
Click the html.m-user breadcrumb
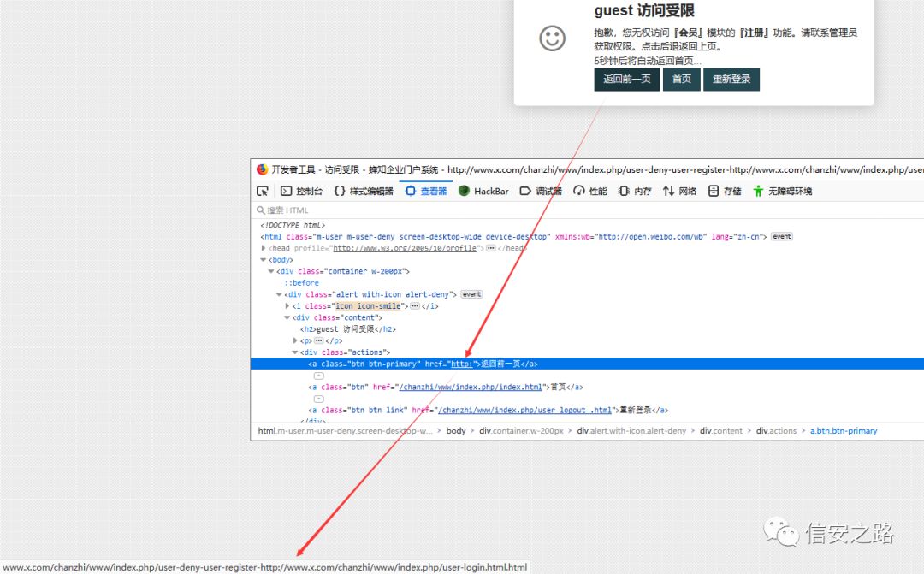pos(346,431)
